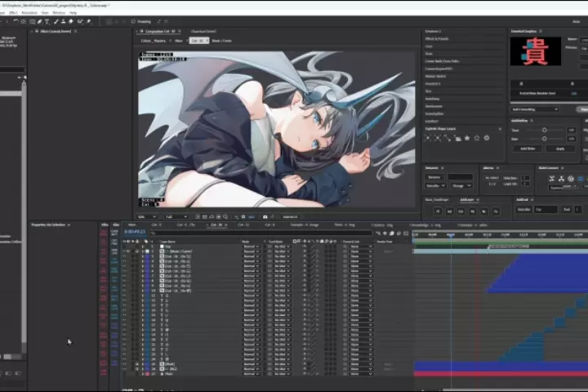Viewport: 588px width, 392px height.
Task: Select the Brush tool
Action: point(56,22)
